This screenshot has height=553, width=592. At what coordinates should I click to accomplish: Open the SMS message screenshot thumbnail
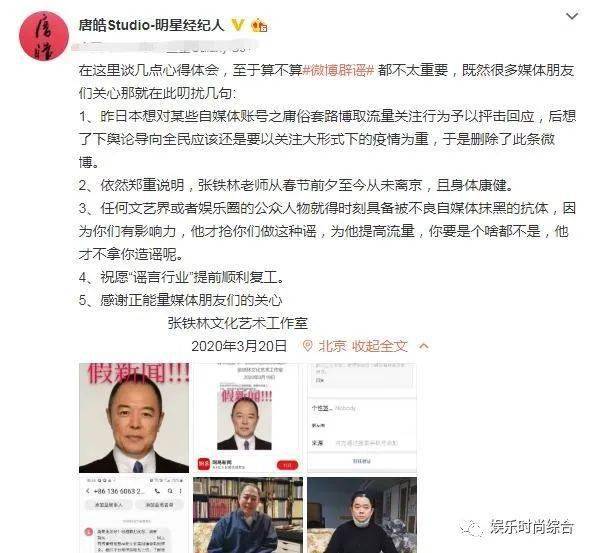pos(134,515)
